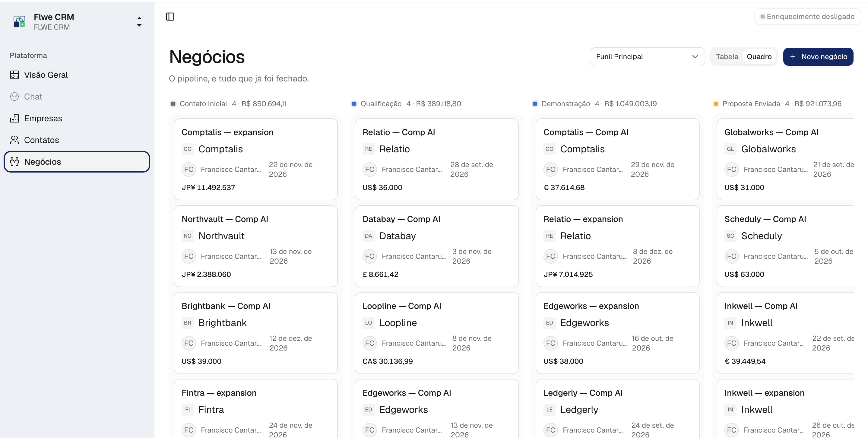Screen dimensions: 868x438
Task: Click the JP¥ 11.492.537 deal value
Action: click(209, 187)
